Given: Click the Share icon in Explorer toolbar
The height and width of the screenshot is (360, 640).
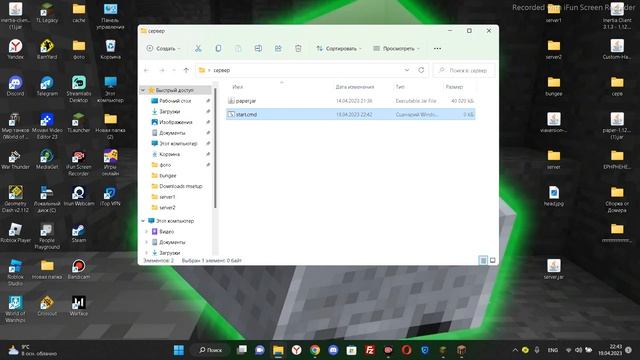Looking at the screenshot, I should click(x=278, y=49).
